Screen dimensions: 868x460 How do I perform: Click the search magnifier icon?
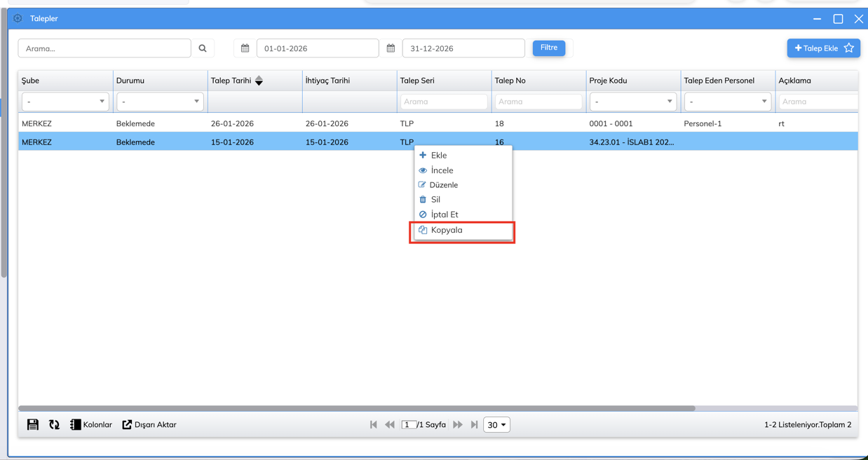click(203, 48)
